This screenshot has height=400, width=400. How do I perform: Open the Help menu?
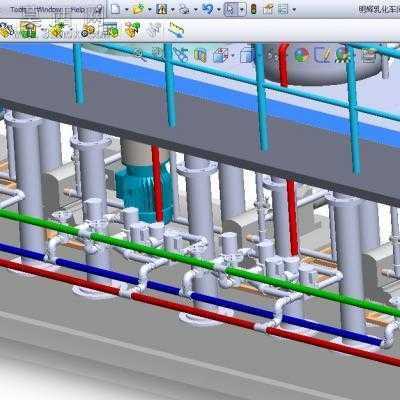coord(78,9)
